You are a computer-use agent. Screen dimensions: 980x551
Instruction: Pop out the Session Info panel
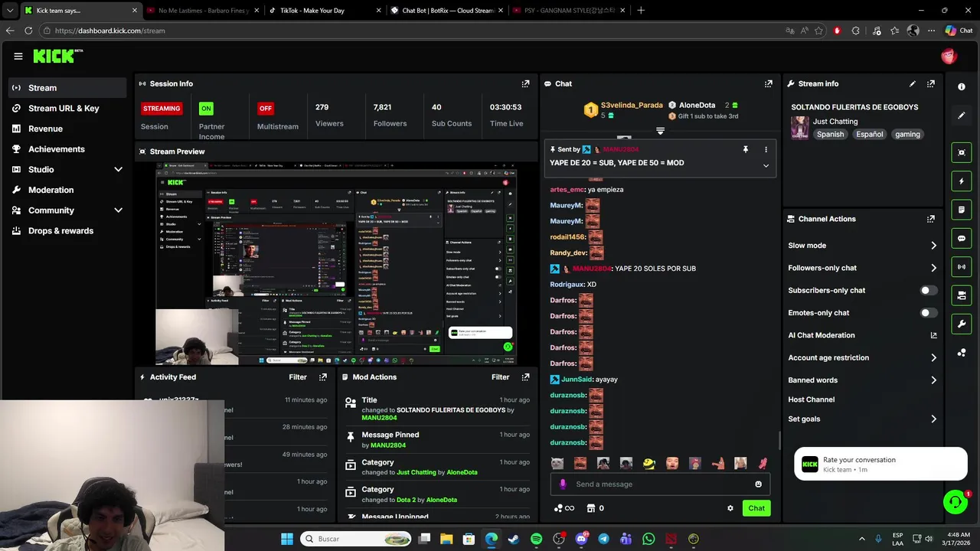pos(525,83)
